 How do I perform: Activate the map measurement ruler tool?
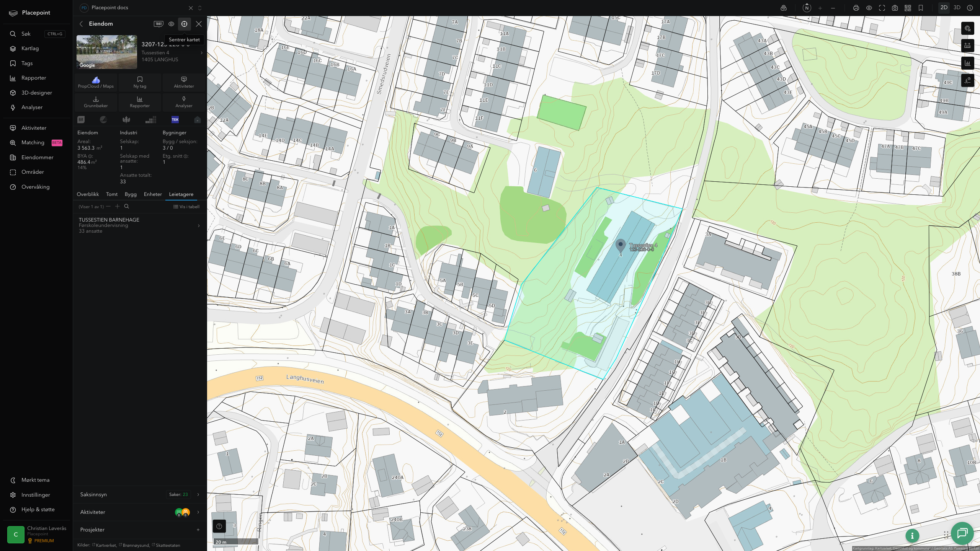point(967,46)
